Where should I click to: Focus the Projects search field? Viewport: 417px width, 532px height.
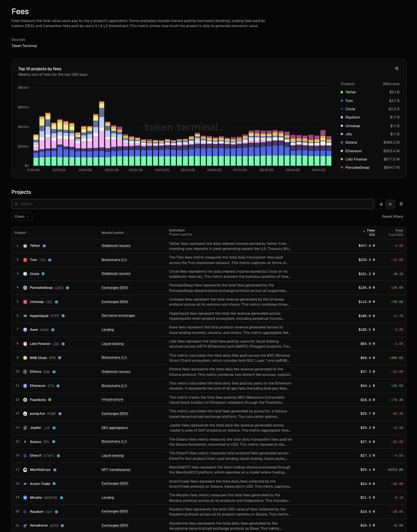coord(193,204)
